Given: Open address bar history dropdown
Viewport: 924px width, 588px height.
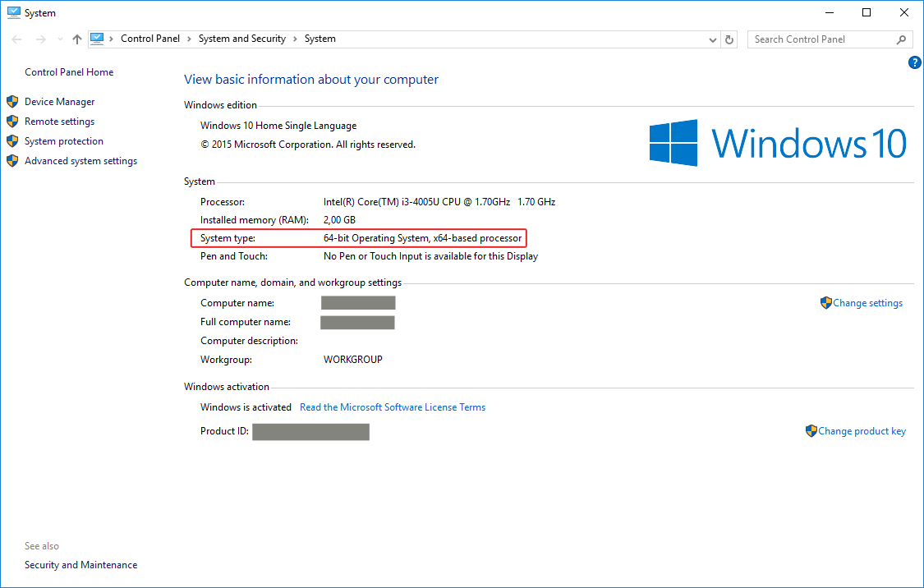Looking at the screenshot, I should click(x=712, y=39).
